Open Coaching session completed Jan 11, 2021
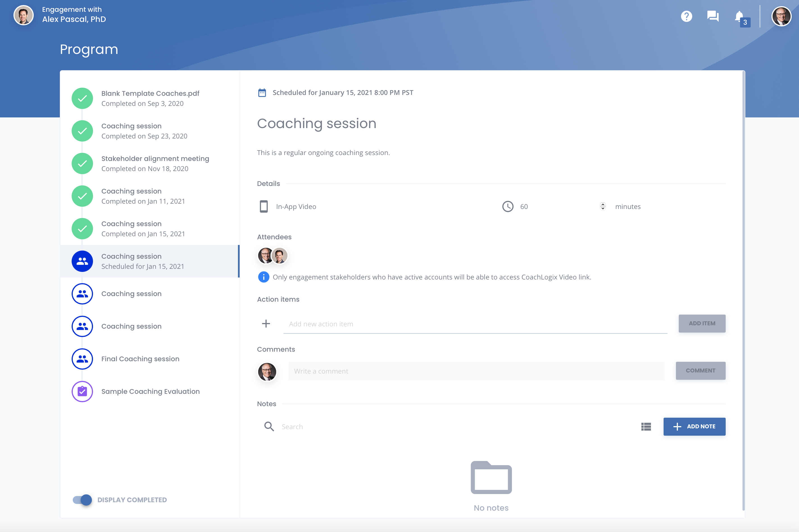799x532 pixels. click(150, 196)
